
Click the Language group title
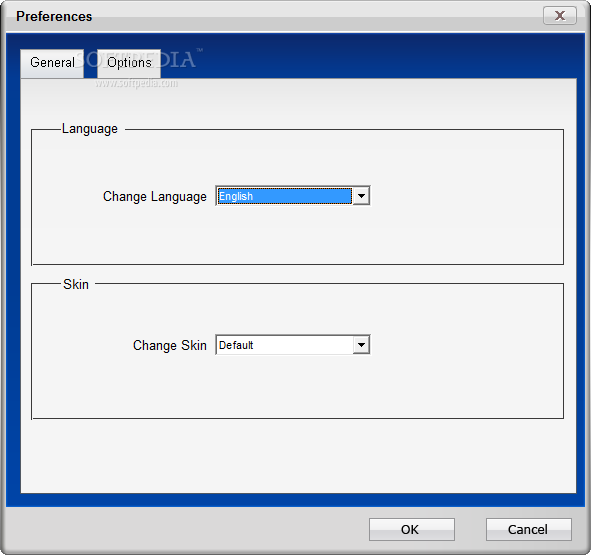pyautogui.click(x=90, y=129)
